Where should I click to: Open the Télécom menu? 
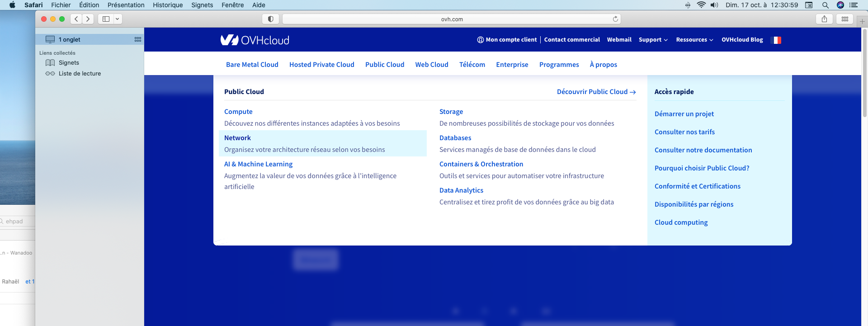point(472,65)
